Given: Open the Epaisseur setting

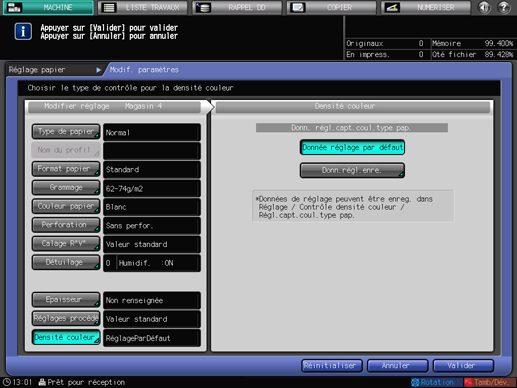Looking at the screenshot, I should click(66, 300).
